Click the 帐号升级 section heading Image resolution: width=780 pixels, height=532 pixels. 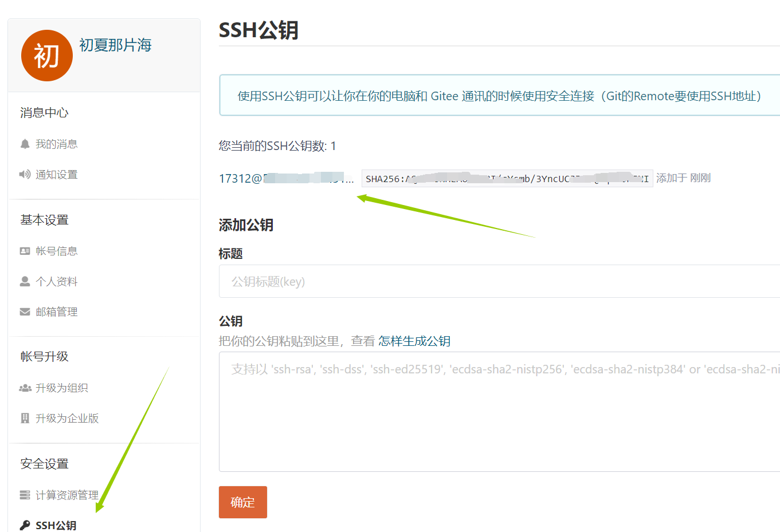pyautogui.click(x=44, y=357)
